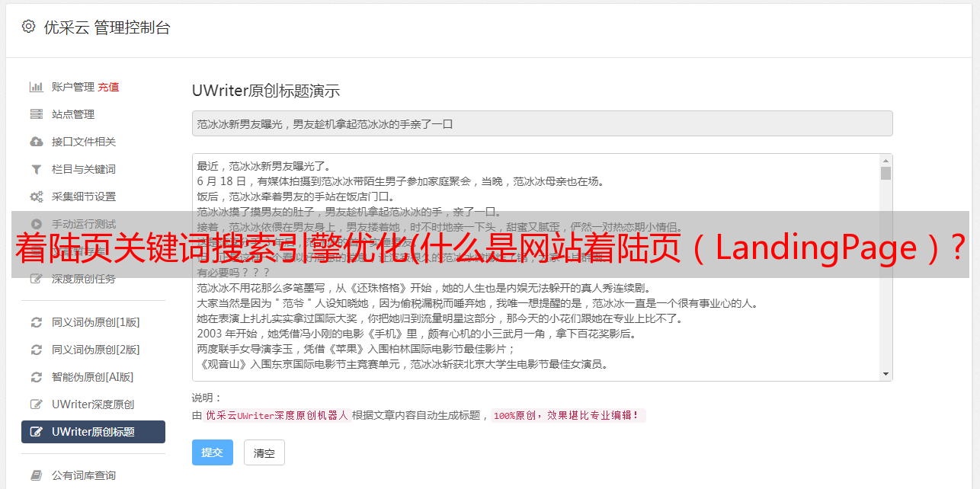Click the bar chart icon for 账户管理
The width and height of the screenshot is (980, 489).
coord(36,87)
